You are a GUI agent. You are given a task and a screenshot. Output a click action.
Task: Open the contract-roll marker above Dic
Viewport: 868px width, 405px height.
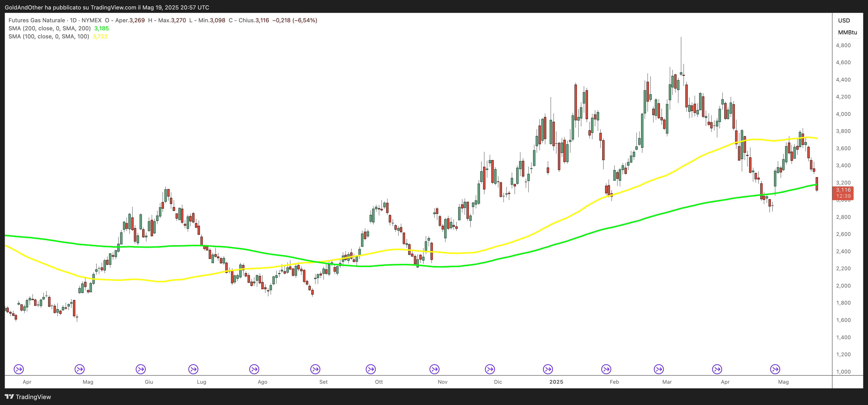click(x=490, y=369)
